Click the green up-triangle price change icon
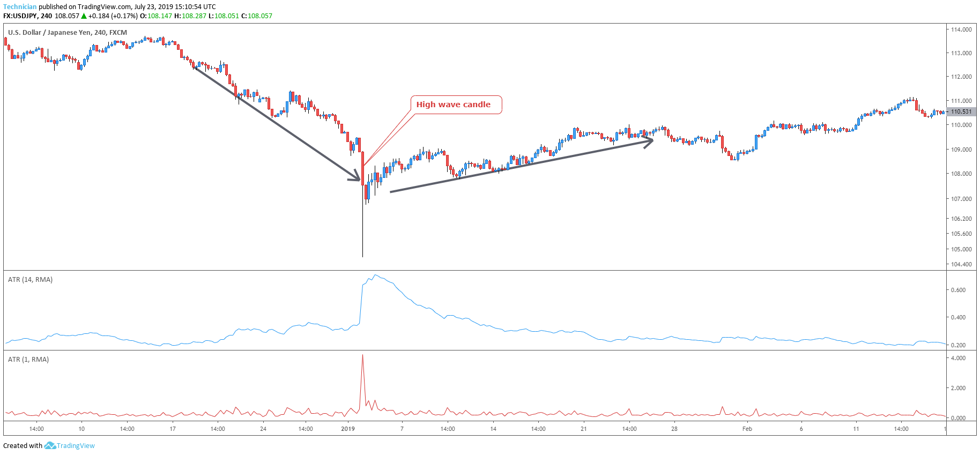Viewport: 980px width, 455px height. coord(84,16)
